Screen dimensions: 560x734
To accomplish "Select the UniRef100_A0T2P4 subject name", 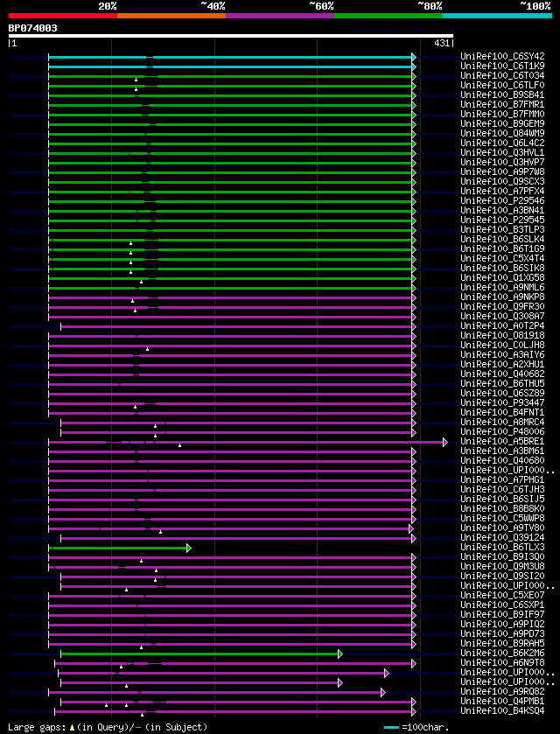I will coord(502,325).
